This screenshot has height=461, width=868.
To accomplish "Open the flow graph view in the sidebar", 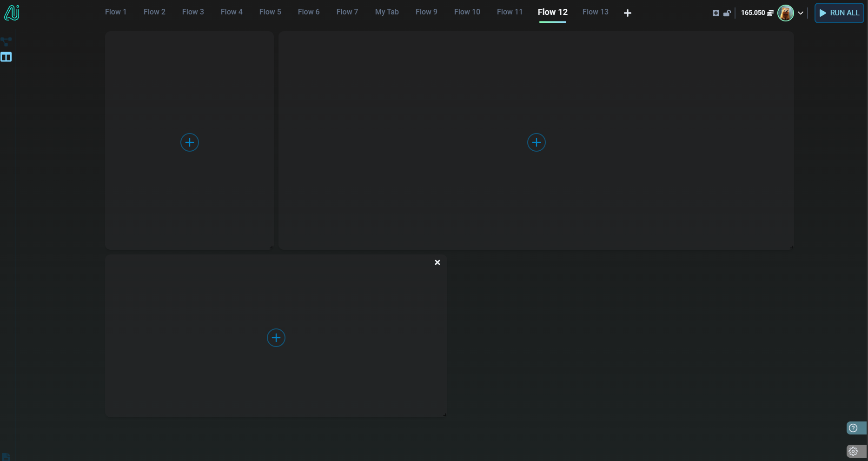I will click(x=6, y=41).
